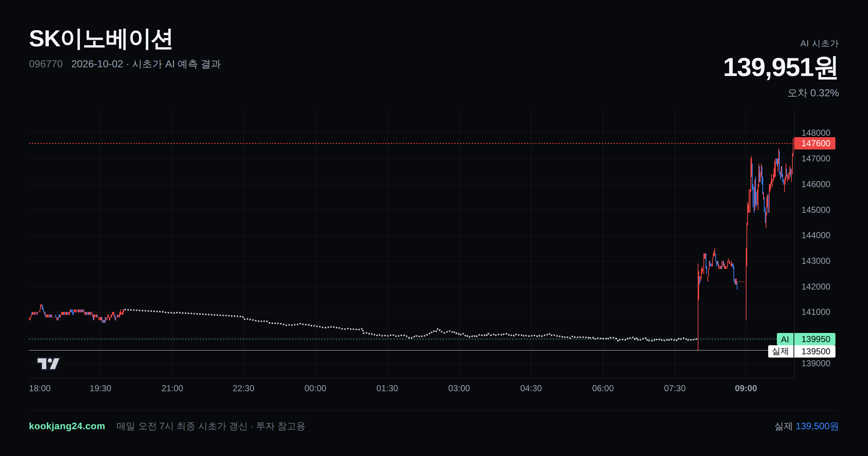Viewport: 868px width, 456px height.
Task: Click the TradingView logo icon
Action: tap(48, 363)
